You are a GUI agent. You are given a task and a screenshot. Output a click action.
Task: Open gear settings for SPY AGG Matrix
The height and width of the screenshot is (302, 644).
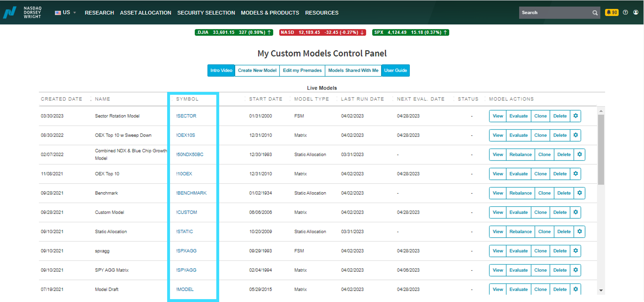click(575, 270)
